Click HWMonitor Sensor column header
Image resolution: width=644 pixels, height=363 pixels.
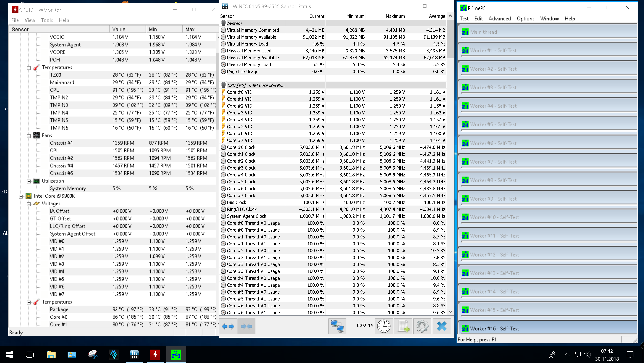(60, 29)
